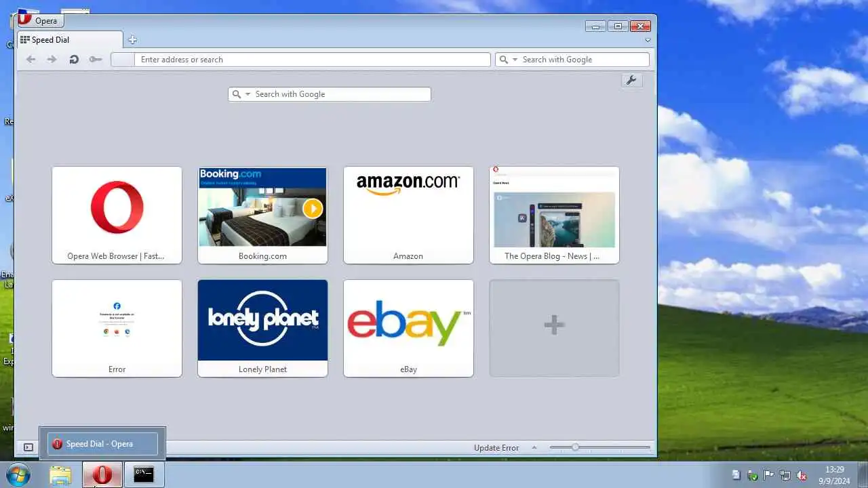
Task: Focus the Enter address or search field
Action: point(312,60)
